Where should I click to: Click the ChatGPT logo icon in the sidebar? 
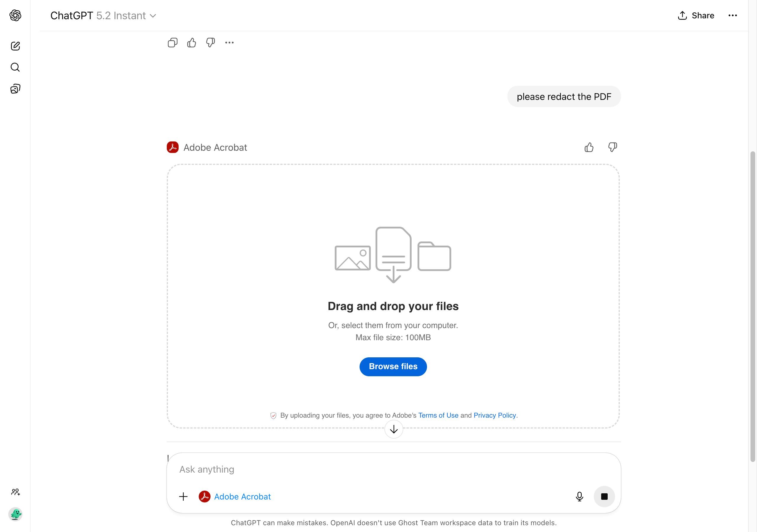tap(15, 15)
